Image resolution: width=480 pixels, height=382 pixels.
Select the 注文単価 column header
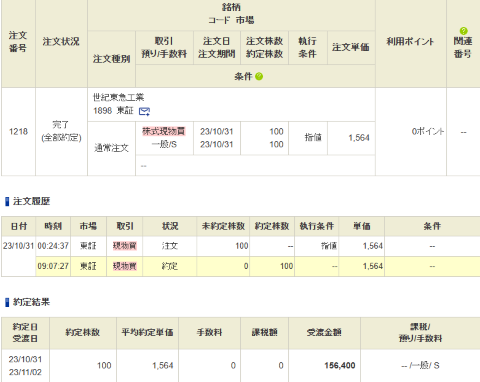[351, 47]
